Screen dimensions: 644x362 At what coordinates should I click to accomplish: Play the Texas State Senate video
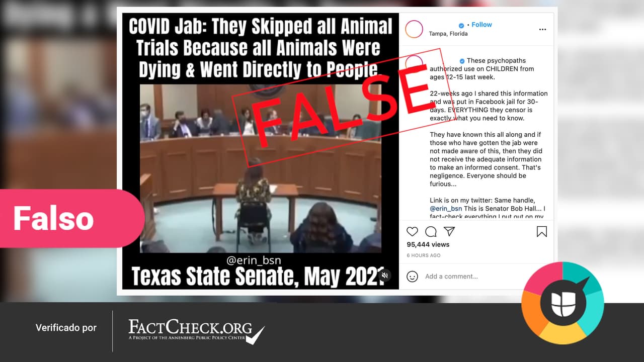pyautogui.click(x=260, y=168)
